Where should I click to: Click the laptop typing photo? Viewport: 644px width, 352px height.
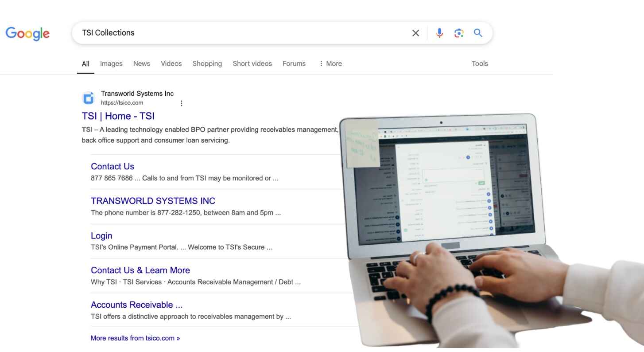492,231
